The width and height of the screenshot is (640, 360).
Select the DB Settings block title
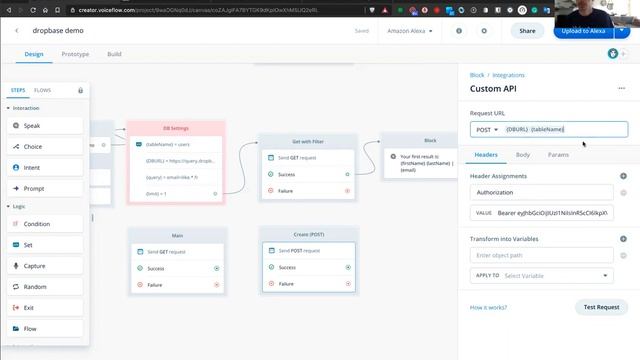pos(176,128)
